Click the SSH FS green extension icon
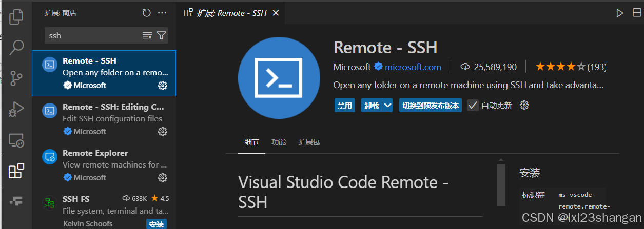 (49, 203)
